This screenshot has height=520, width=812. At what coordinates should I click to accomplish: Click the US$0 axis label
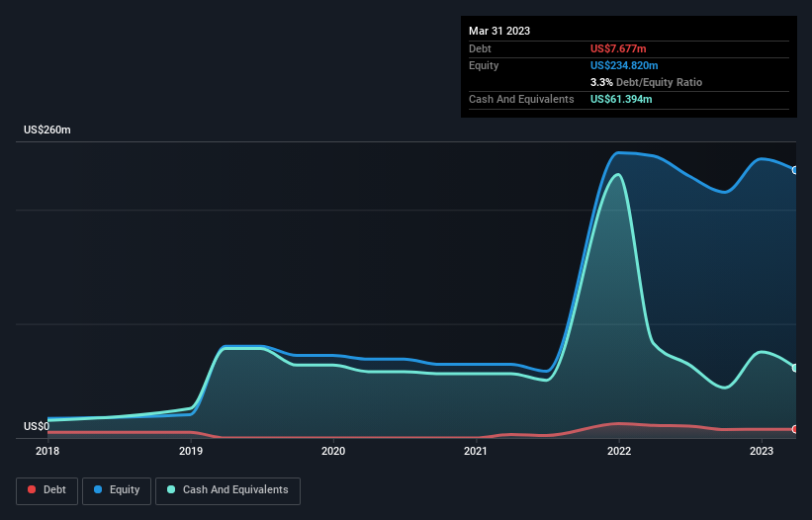click(37, 426)
